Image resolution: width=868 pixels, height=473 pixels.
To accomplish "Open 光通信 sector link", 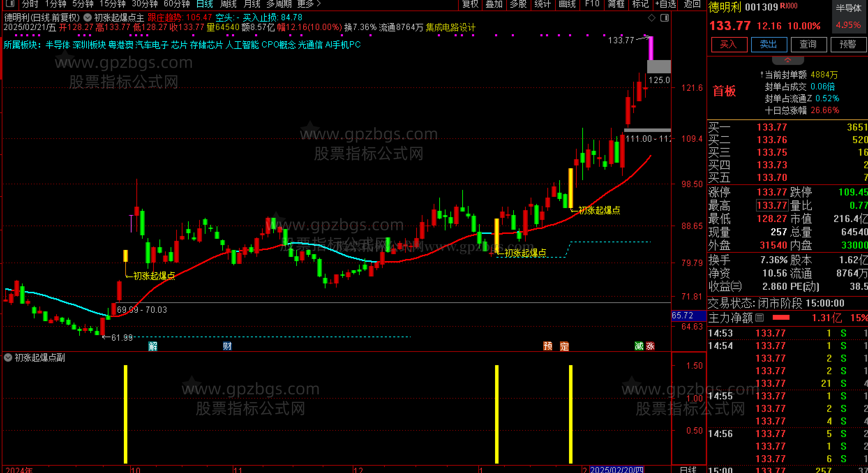I will pos(310,45).
